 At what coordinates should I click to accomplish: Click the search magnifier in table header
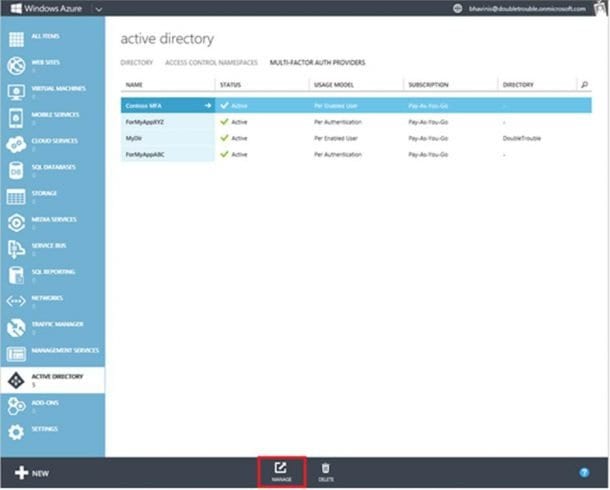point(585,85)
